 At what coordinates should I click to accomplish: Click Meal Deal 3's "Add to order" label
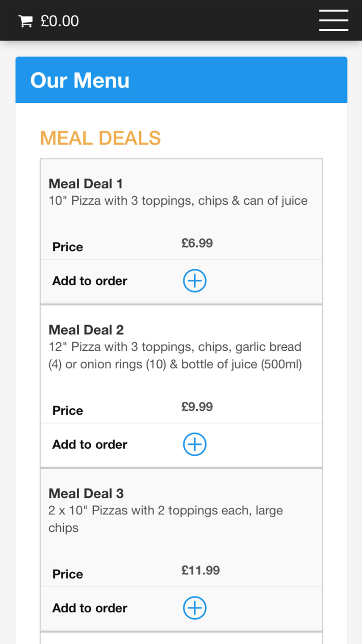tap(90, 608)
